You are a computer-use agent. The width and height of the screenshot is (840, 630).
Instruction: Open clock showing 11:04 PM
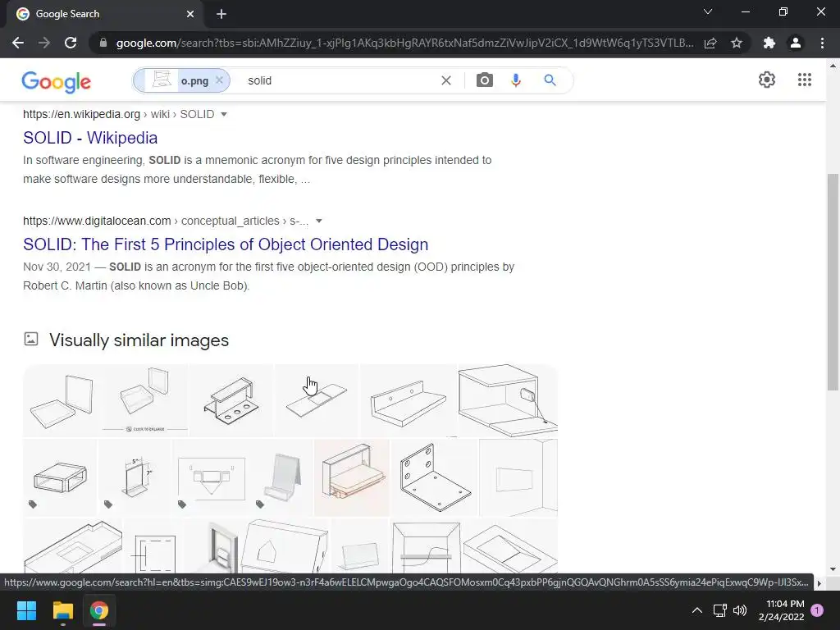(x=782, y=610)
